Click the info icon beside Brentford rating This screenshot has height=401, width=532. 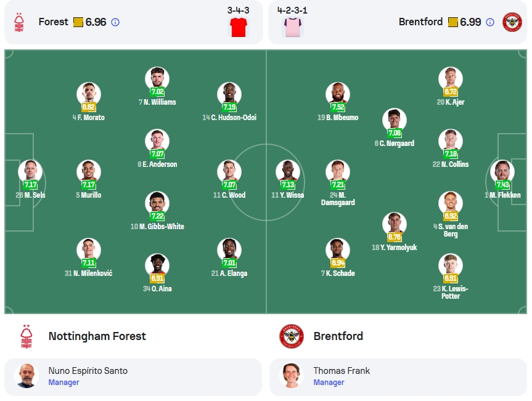(490, 22)
